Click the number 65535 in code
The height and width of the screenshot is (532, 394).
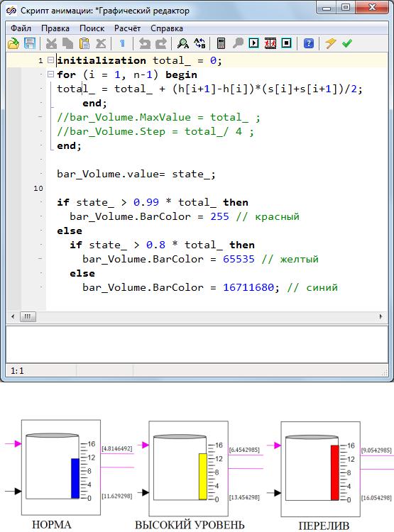[239, 259]
